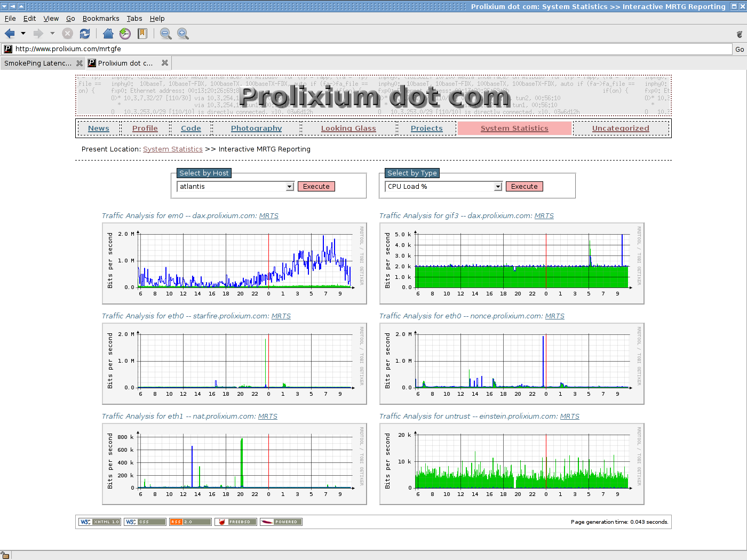747x560 pixels.
Task: Open MRTS link for gif3 dax.prolixium.com
Action: coord(544,216)
